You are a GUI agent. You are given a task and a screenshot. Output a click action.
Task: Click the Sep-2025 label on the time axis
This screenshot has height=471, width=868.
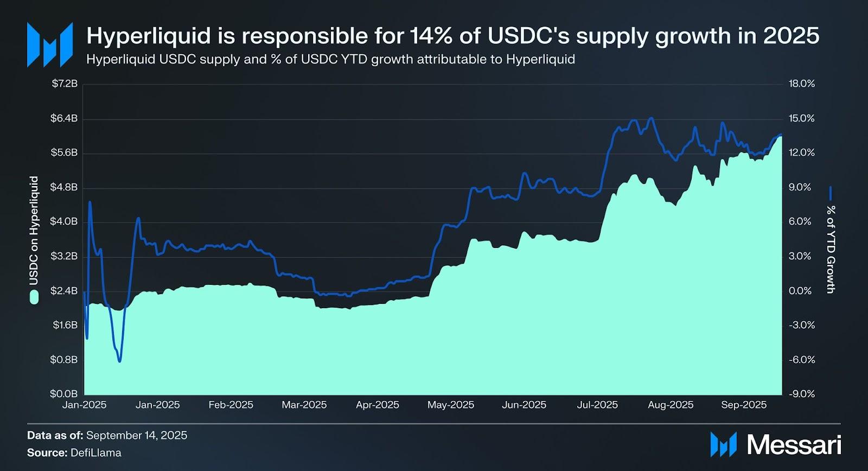[744, 405]
